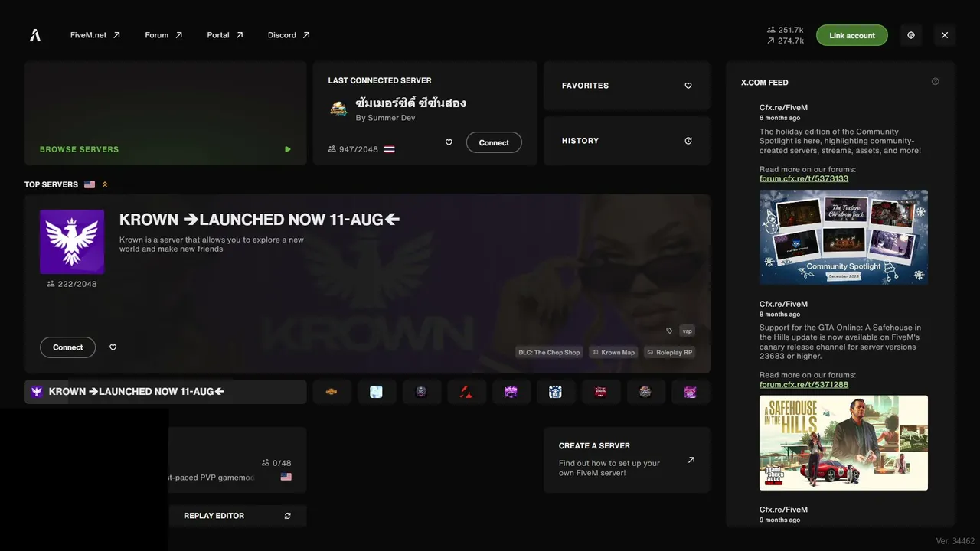This screenshot has width=980, height=551.
Task: Click the 'vrp' tag on the Krown banner
Action: pos(687,331)
